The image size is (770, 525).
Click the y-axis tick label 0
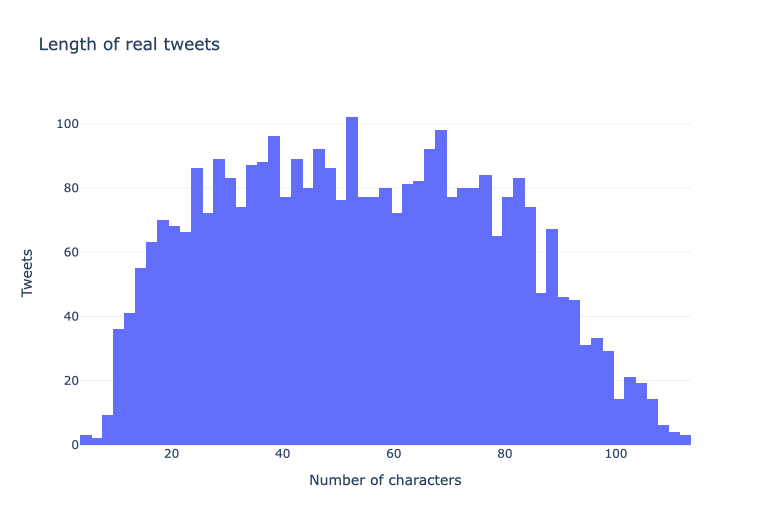(x=75, y=444)
